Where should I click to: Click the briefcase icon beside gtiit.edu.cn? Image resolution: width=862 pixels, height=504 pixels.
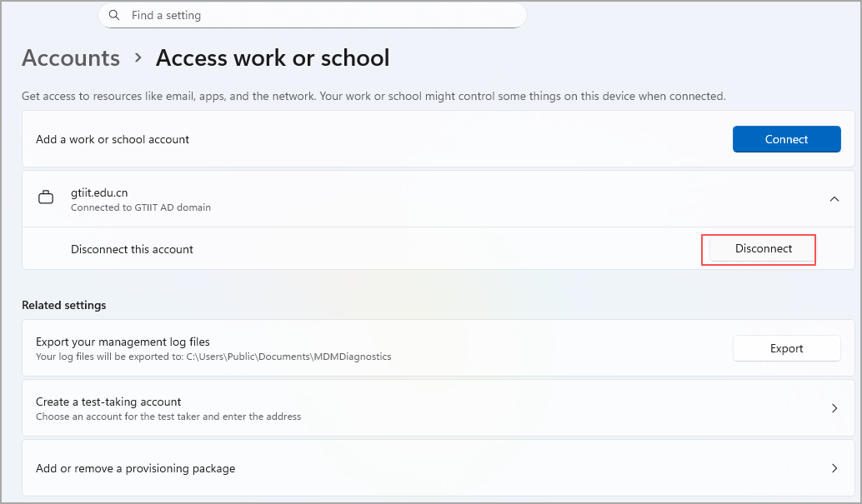[47, 198]
